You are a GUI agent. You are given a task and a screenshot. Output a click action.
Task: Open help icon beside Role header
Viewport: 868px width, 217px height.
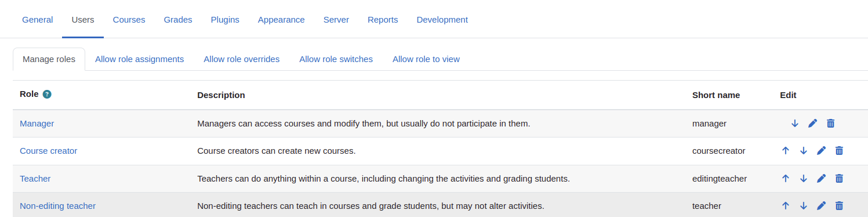[x=47, y=95]
